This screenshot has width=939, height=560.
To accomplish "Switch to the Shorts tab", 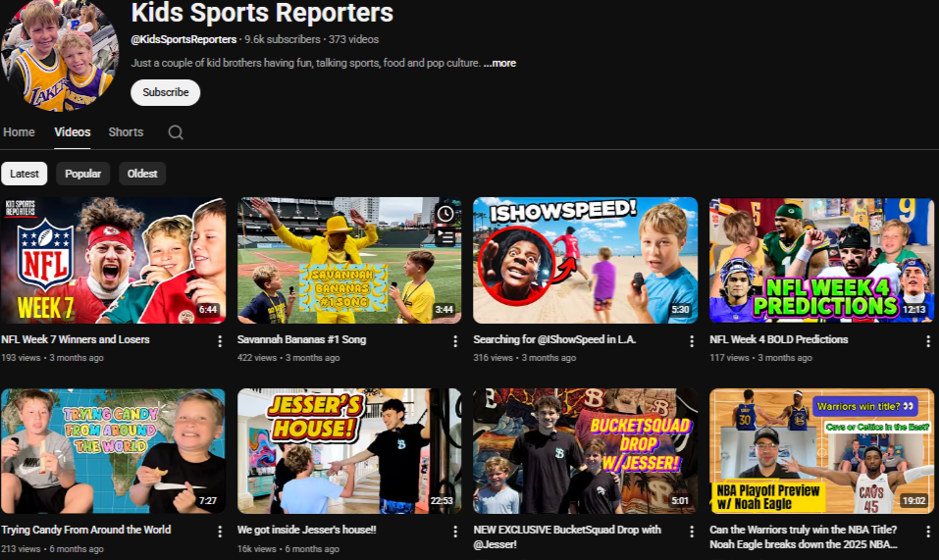I will [126, 132].
